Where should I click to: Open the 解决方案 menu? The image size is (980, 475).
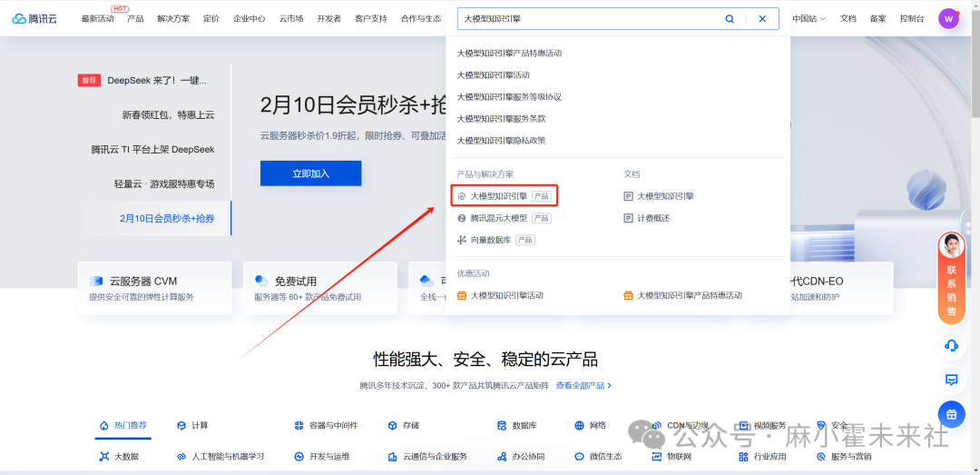[173, 19]
